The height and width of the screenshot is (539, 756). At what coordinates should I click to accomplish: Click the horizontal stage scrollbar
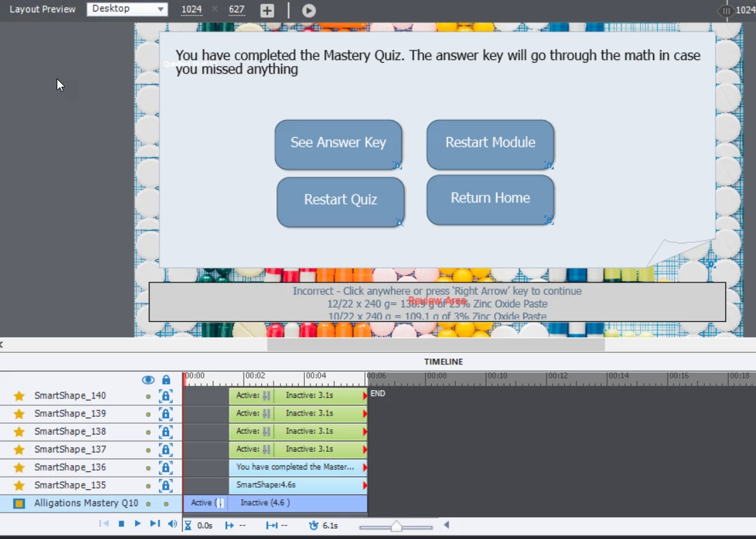(436, 345)
